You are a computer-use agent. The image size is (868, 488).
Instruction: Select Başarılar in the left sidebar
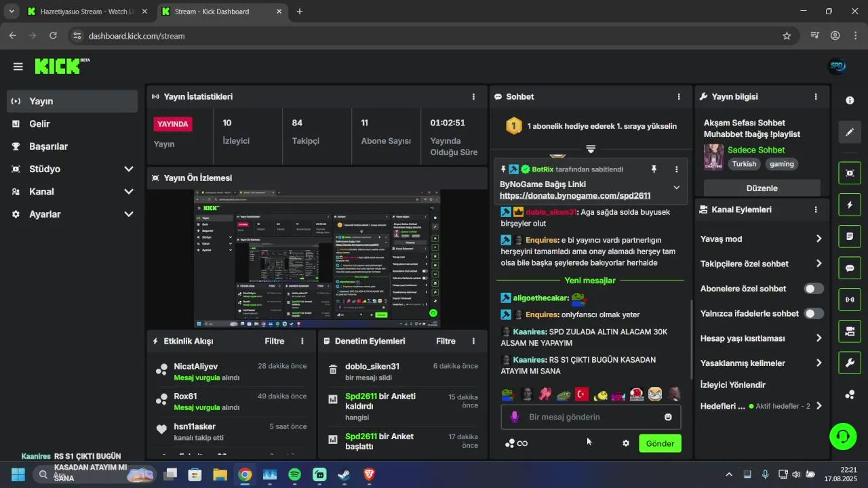point(72,146)
